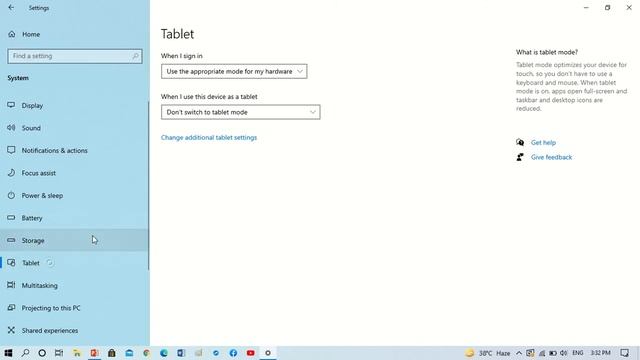This screenshot has width=640, height=360.
Task: Launch Cortana from the taskbar
Action: click(x=42, y=353)
